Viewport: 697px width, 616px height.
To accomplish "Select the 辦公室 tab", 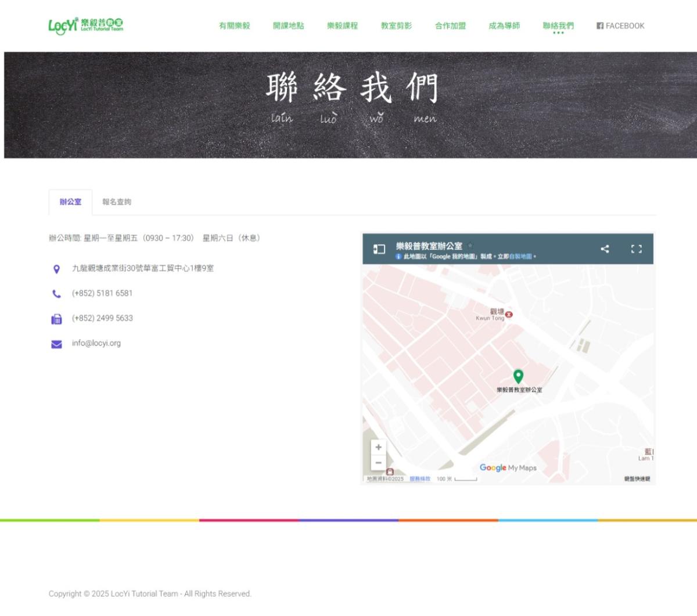I will tap(70, 202).
